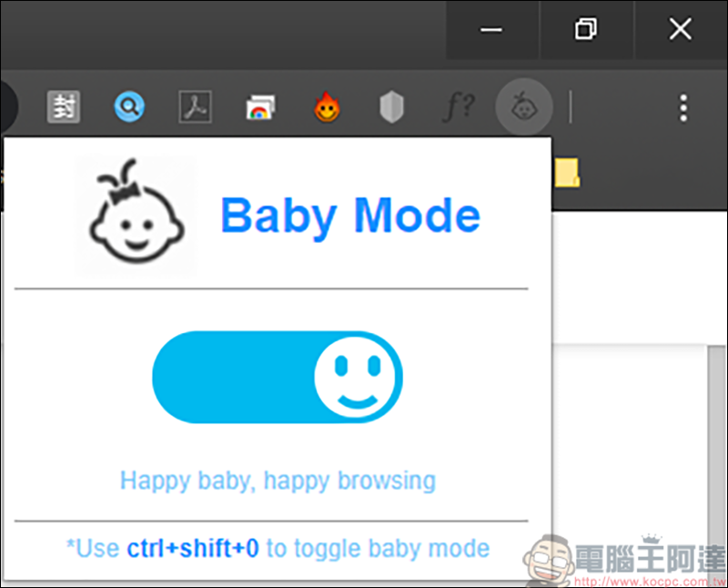Click the Baby Mode extension toolbar icon
The width and height of the screenshot is (728, 588).
524,107
